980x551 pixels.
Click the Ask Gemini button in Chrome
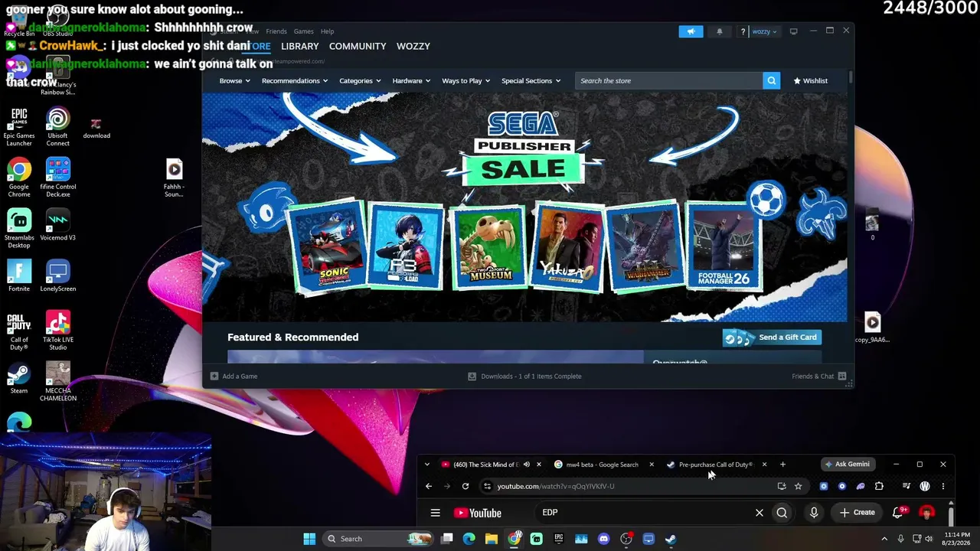tap(847, 465)
